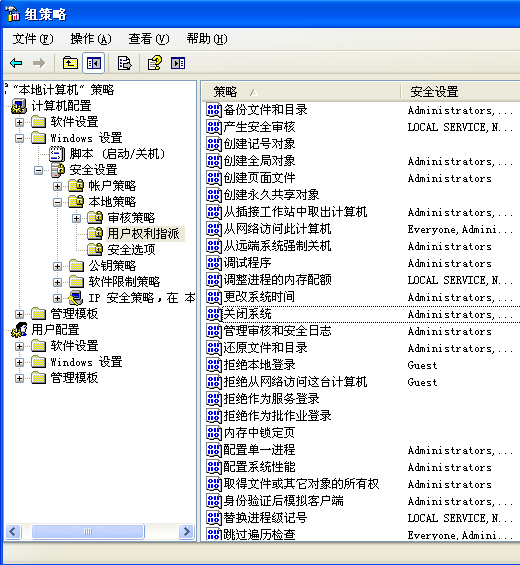
Task: Expand the 审核策略 node
Action: pyautogui.click(x=76, y=218)
